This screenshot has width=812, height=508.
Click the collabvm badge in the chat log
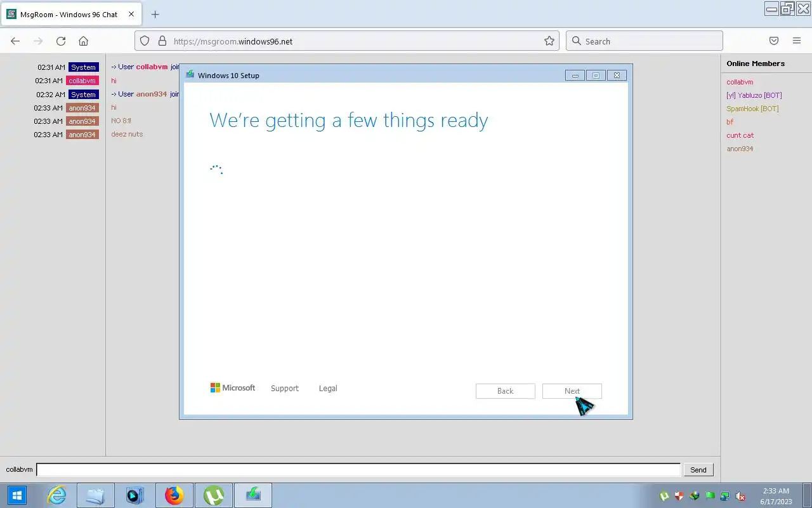(82, 81)
